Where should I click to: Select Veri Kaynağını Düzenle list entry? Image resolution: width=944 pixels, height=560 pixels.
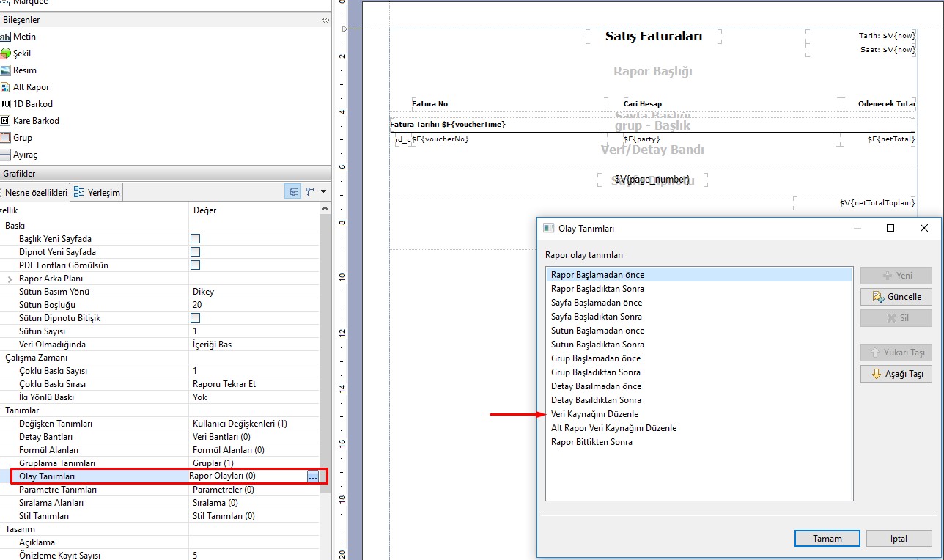[594, 414]
